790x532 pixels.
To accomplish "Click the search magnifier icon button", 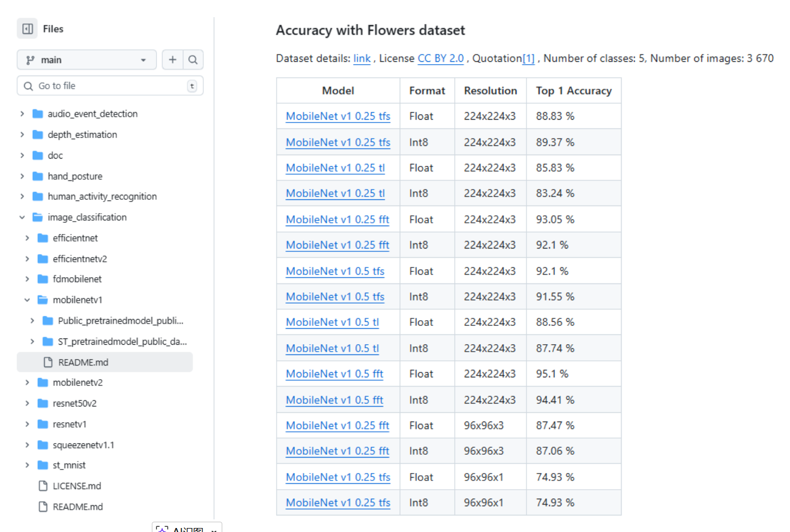I will 193,60.
